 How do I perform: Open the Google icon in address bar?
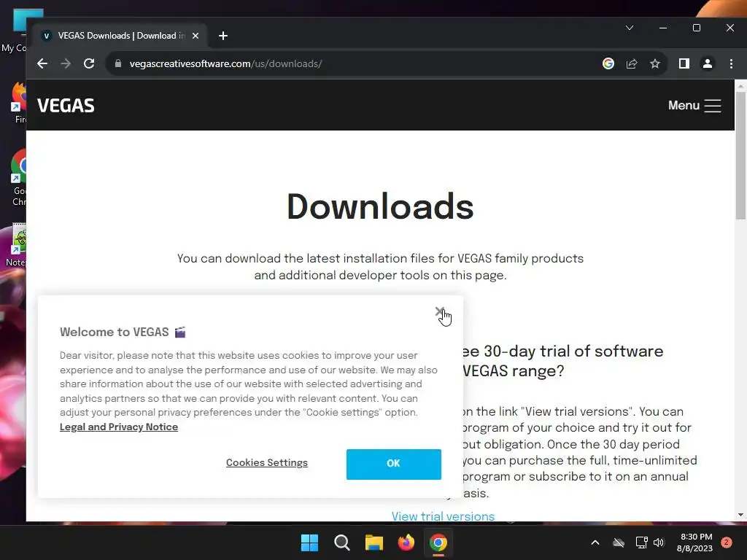[608, 63]
